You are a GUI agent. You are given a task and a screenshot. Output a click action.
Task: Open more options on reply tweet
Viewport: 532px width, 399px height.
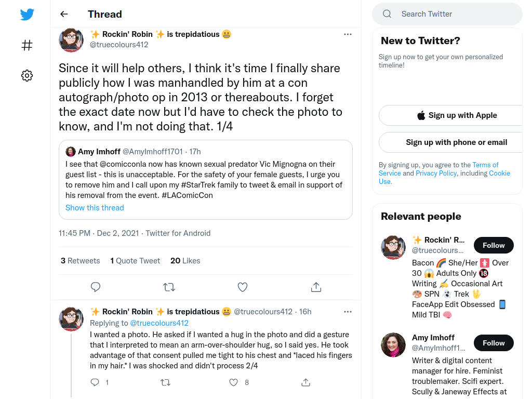click(348, 312)
